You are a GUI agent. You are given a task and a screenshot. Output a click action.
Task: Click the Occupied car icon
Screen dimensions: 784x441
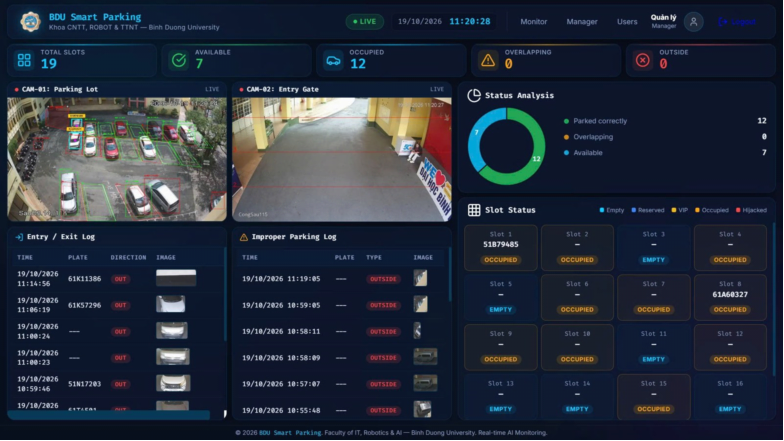(x=334, y=60)
